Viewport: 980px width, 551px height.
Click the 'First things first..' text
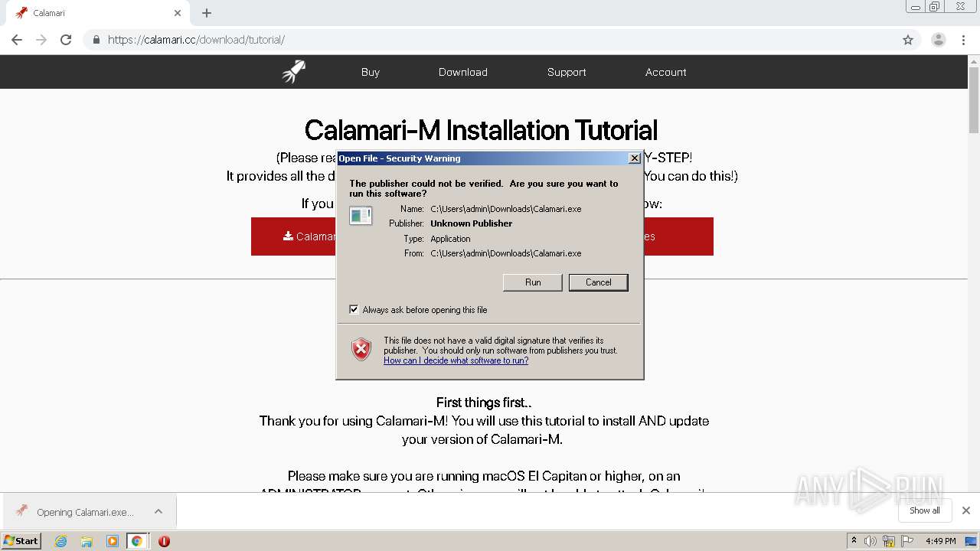coord(484,403)
